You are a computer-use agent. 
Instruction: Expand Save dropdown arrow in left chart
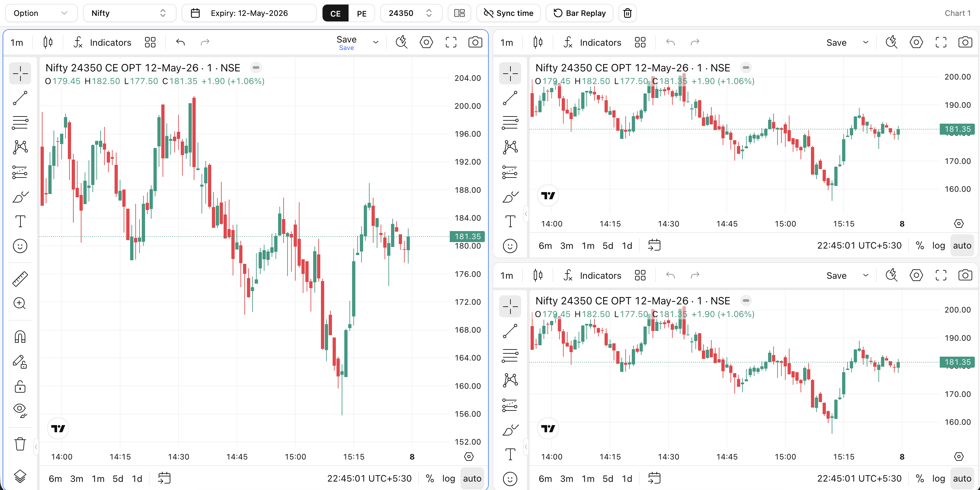pyautogui.click(x=376, y=42)
